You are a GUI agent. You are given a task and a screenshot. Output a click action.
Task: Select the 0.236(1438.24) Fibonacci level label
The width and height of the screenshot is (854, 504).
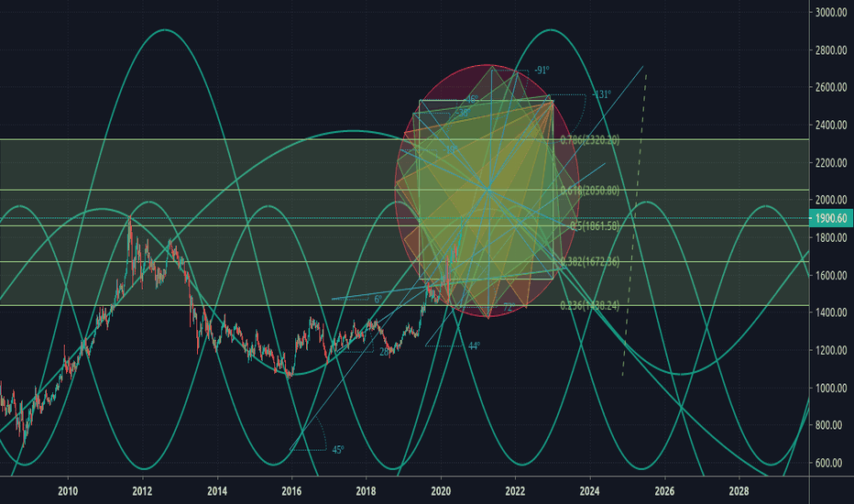[590, 306]
